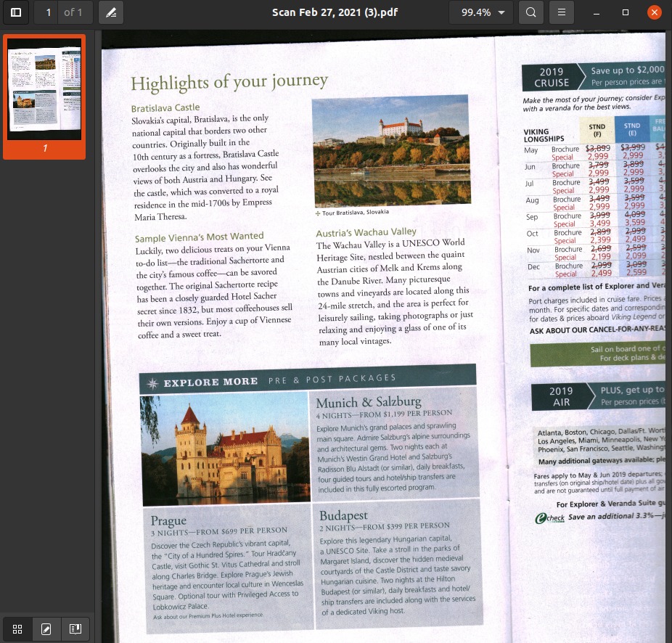The height and width of the screenshot is (643, 672).
Task: Click the 'echeck' logo text
Action: (550, 518)
